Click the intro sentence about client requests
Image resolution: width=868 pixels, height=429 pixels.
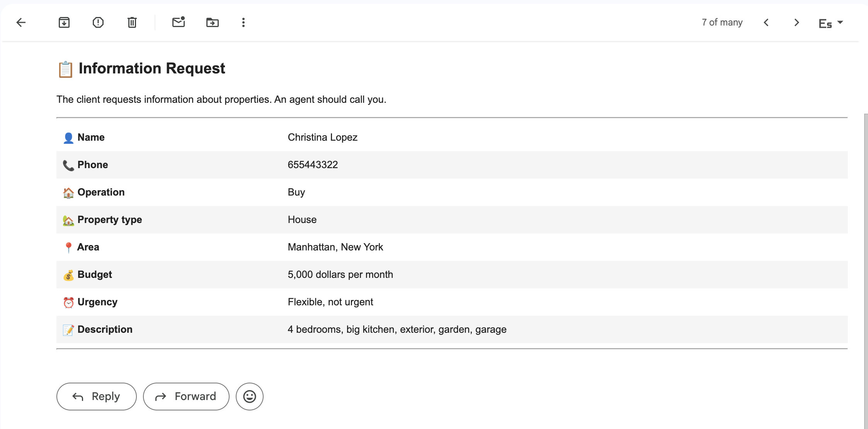[221, 99]
